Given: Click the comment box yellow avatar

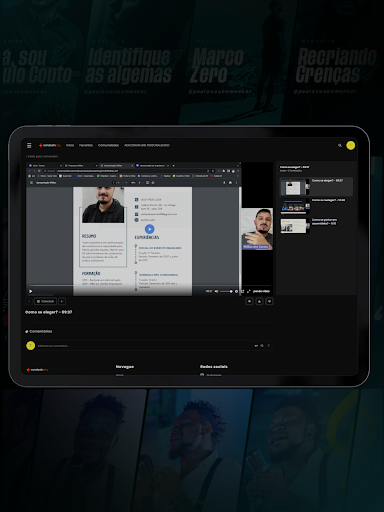Looking at the screenshot, I should [x=30, y=346].
